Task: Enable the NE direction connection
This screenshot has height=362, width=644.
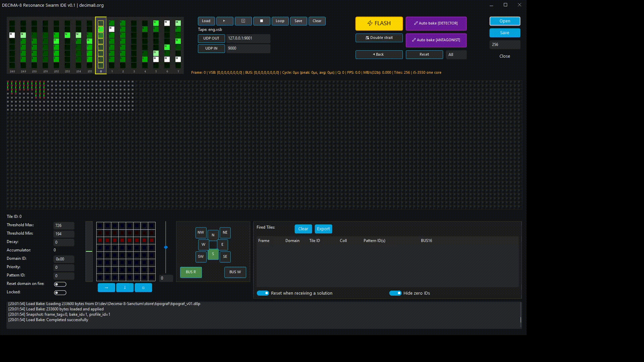Action: (x=225, y=232)
